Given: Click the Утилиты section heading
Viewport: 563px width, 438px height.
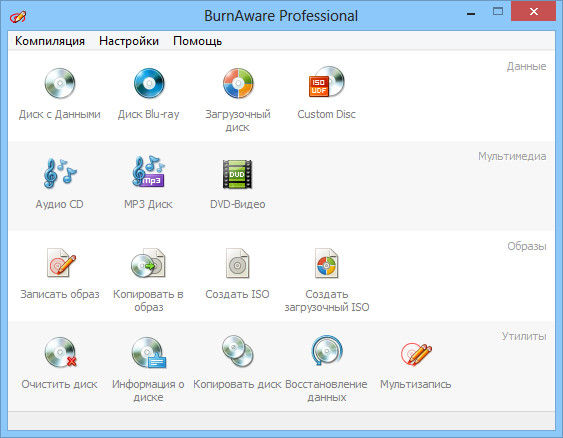Looking at the screenshot, I should 524,336.
